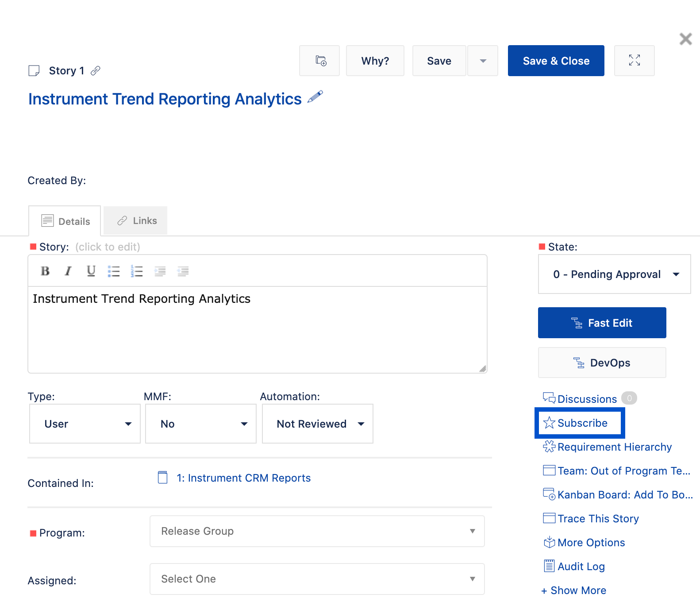The width and height of the screenshot is (700, 610).
Task: Open the Kanban Board: Add To Board link
Action: click(x=625, y=494)
